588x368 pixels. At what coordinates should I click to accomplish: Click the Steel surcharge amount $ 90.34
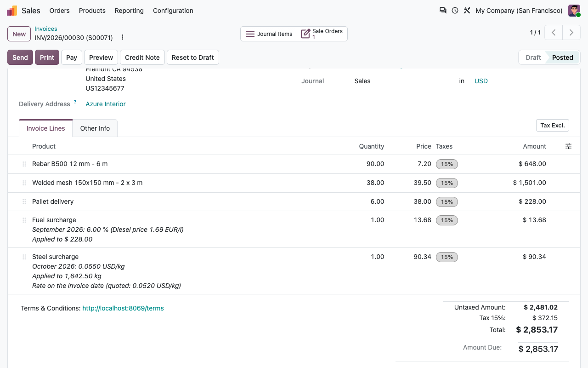[534, 257]
